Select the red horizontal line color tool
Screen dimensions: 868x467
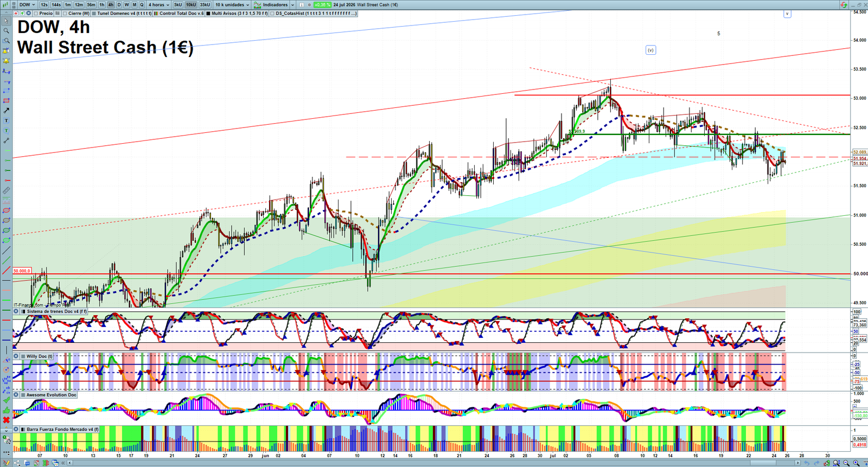coord(7,320)
